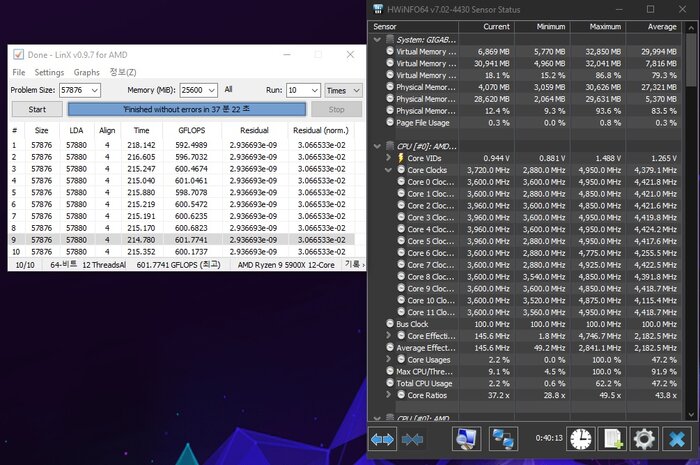Screen dimensions: 700x465
Task: Expand Core Effective clocks row
Action: click(388, 335)
